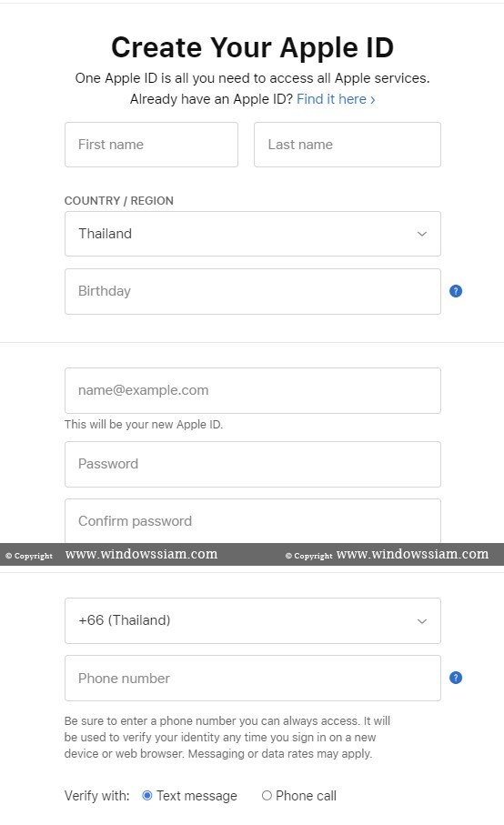Screen dimensions: 504x825
Task: Click the left www.windowssiam.com watermark text
Action: (x=141, y=554)
